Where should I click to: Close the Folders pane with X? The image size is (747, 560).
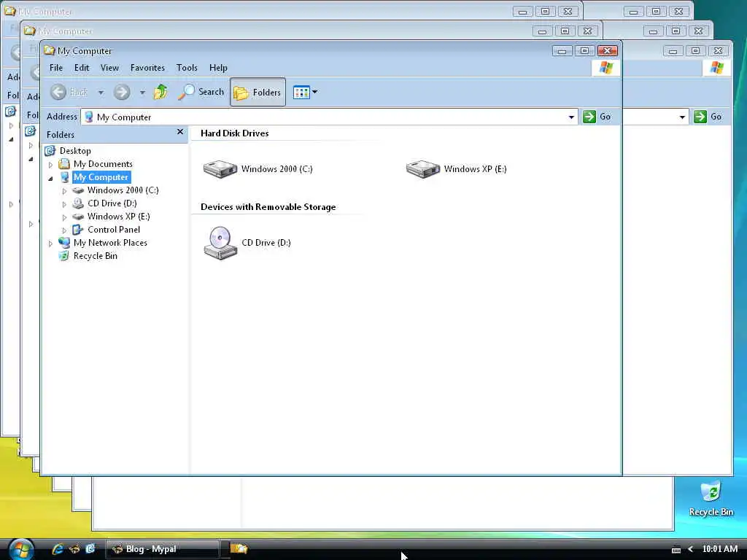coord(180,132)
